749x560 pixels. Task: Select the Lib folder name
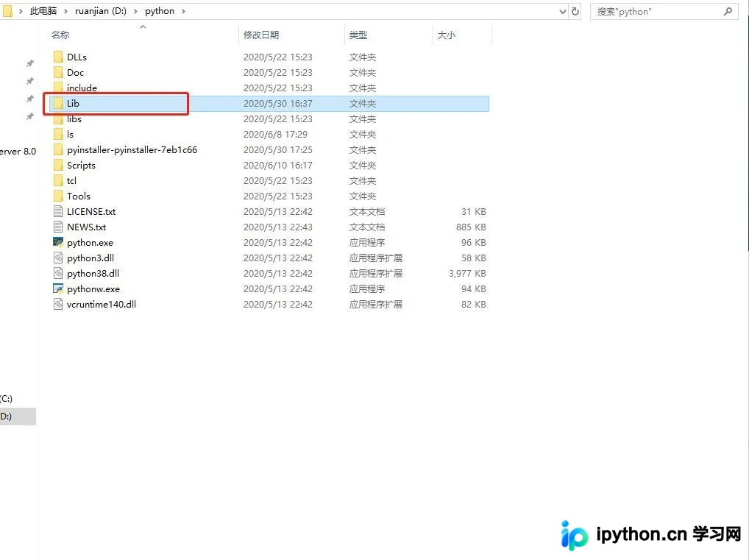[73, 103]
